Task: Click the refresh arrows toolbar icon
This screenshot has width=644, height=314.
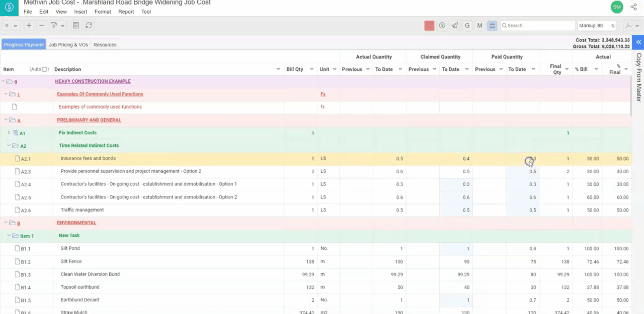Action: click(x=89, y=26)
